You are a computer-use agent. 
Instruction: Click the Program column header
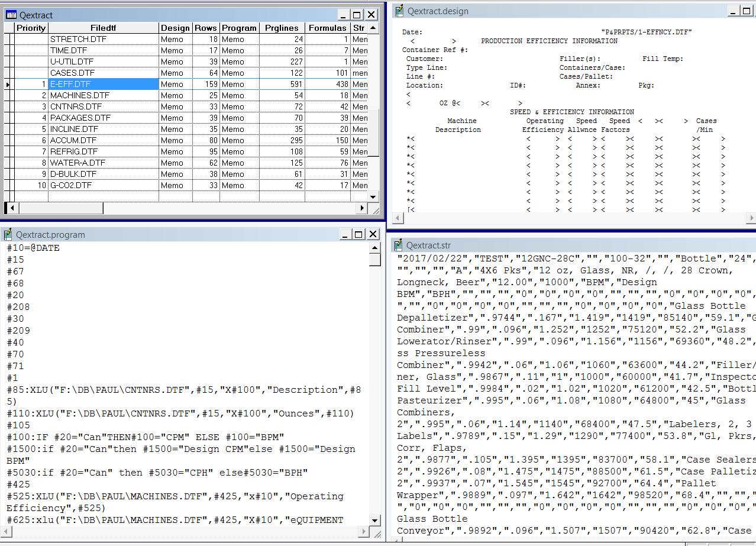pyautogui.click(x=240, y=28)
